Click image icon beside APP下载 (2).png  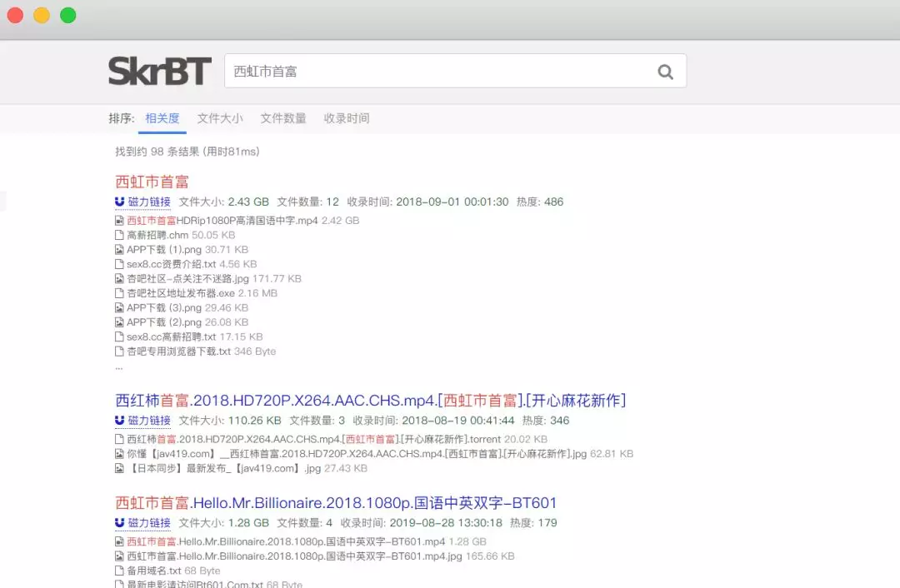click(119, 321)
